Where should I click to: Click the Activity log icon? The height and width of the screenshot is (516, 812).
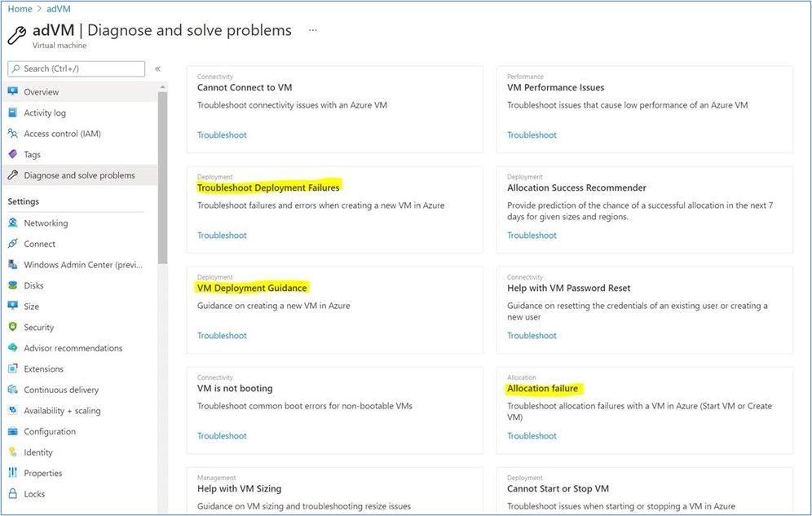[13, 112]
